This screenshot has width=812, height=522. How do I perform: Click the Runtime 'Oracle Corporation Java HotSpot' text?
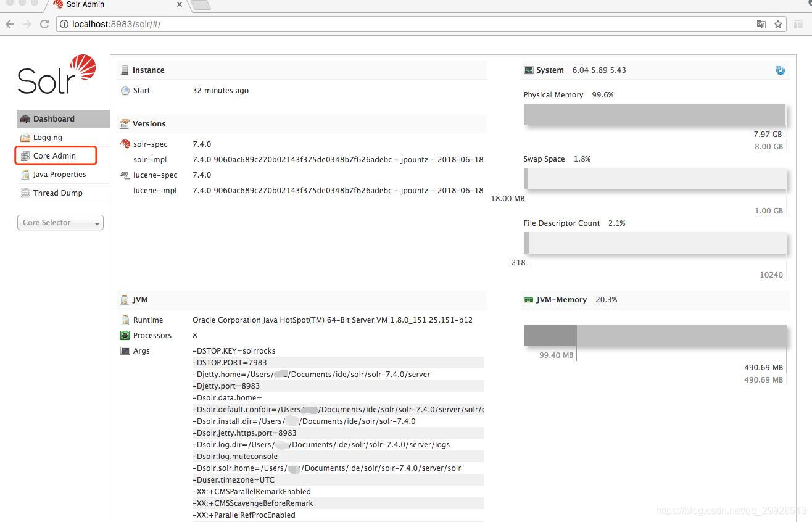333,320
